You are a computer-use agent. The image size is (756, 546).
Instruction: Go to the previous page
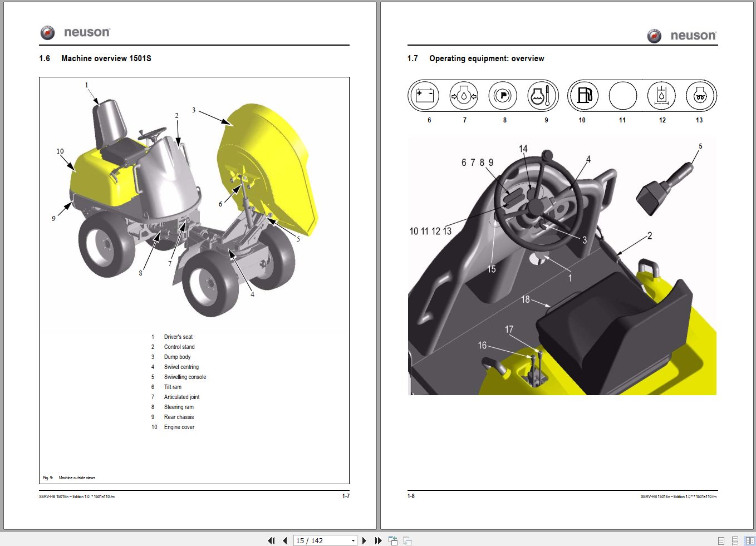point(284,540)
